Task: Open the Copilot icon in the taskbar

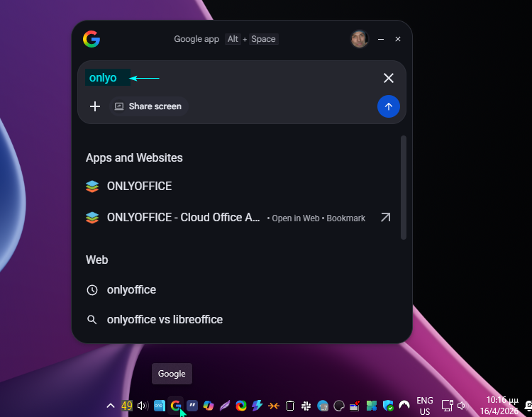Action: (x=209, y=406)
